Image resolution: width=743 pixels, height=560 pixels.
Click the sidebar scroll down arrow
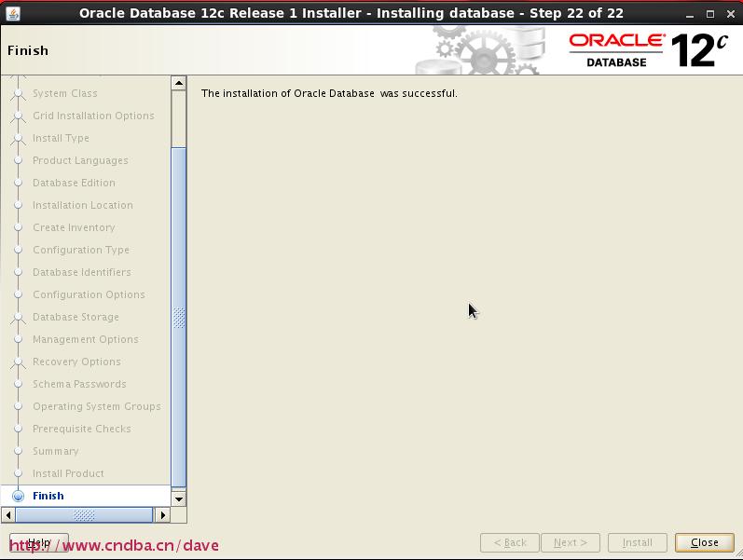click(x=179, y=499)
